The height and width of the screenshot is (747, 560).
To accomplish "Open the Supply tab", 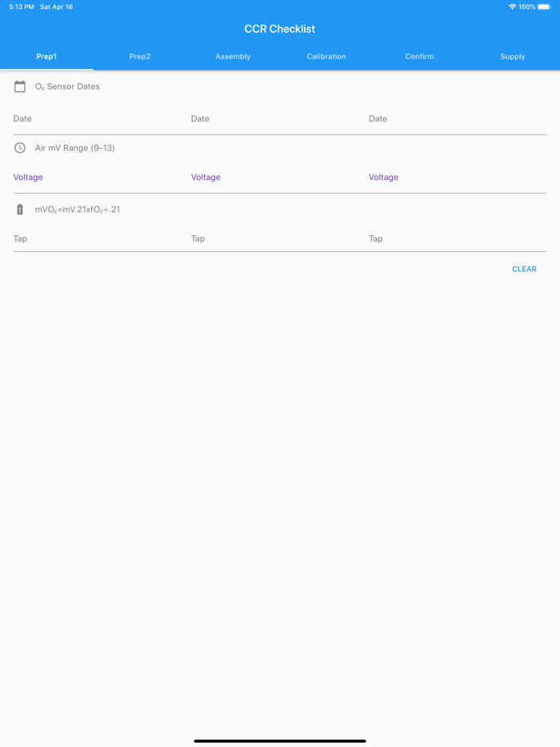I will pyautogui.click(x=513, y=57).
